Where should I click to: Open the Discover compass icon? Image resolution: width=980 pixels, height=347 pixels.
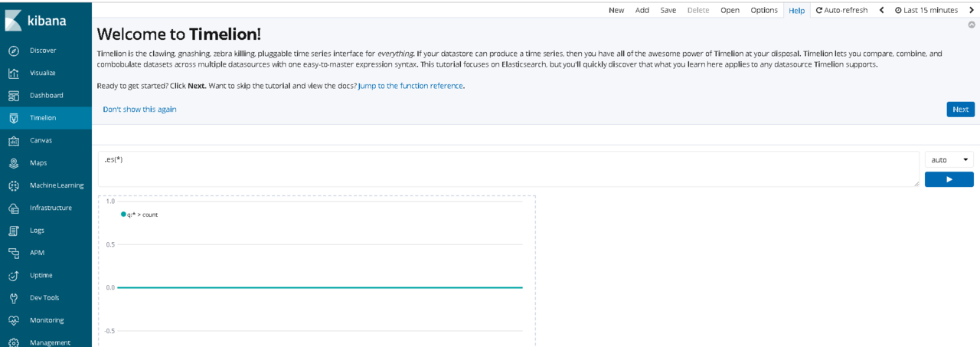[14, 51]
